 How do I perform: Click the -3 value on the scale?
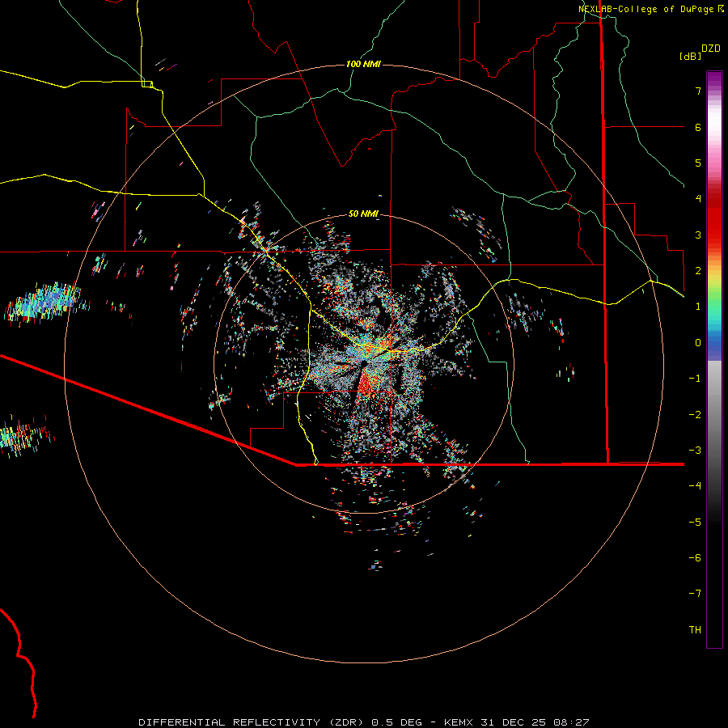click(695, 451)
